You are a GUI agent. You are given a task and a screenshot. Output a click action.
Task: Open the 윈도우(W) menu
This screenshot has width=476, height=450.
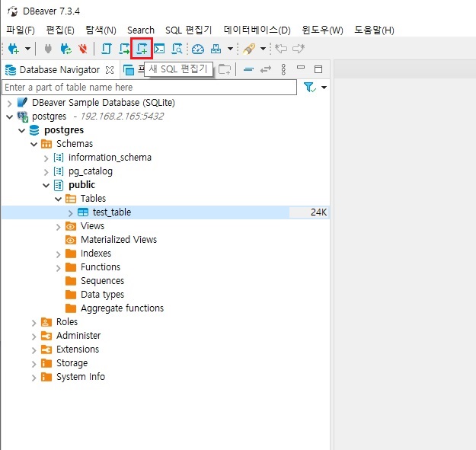pos(322,30)
